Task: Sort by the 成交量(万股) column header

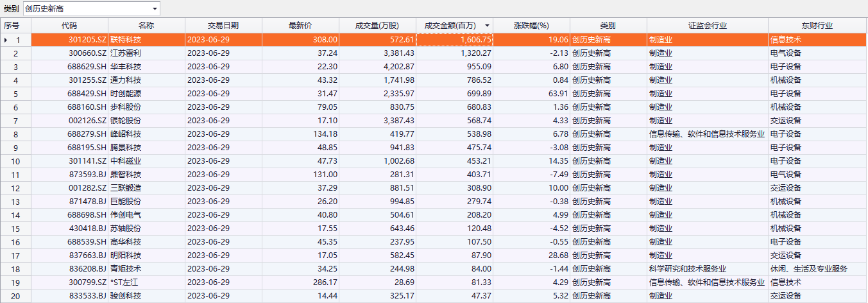Action: [x=377, y=26]
